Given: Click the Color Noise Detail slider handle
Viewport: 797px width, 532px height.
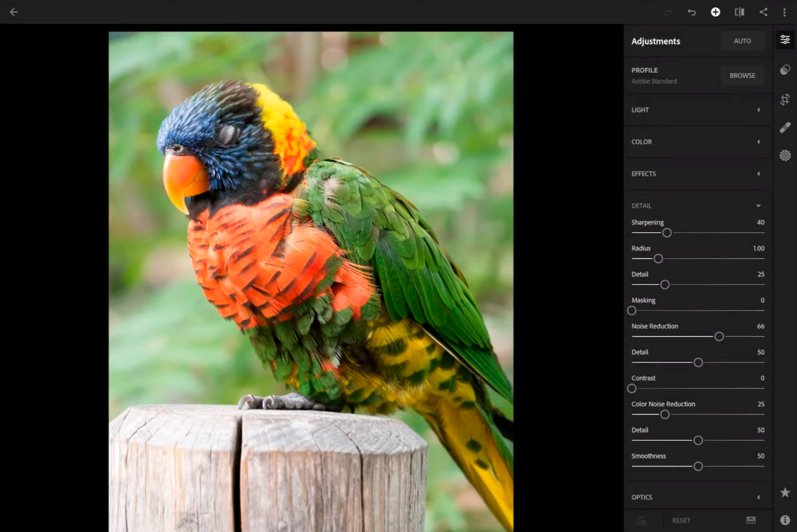Looking at the screenshot, I should [x=698, y=440].
